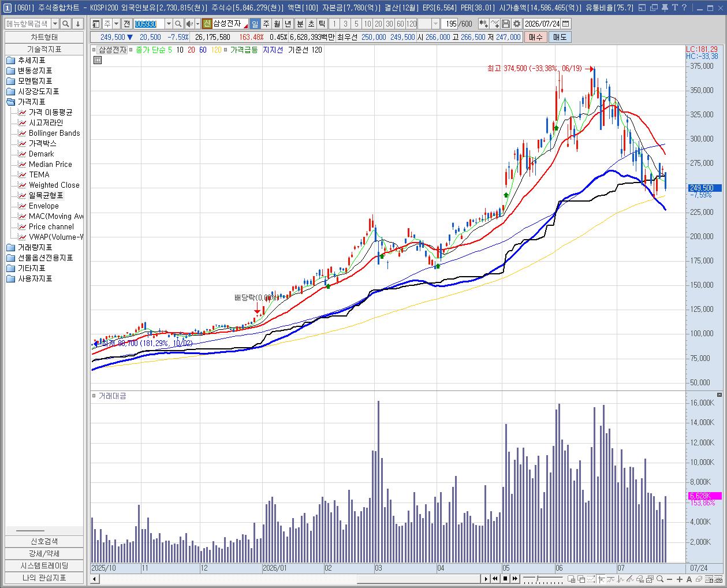
Task: Select the 분 minute period button
Action: click(300, 24)
